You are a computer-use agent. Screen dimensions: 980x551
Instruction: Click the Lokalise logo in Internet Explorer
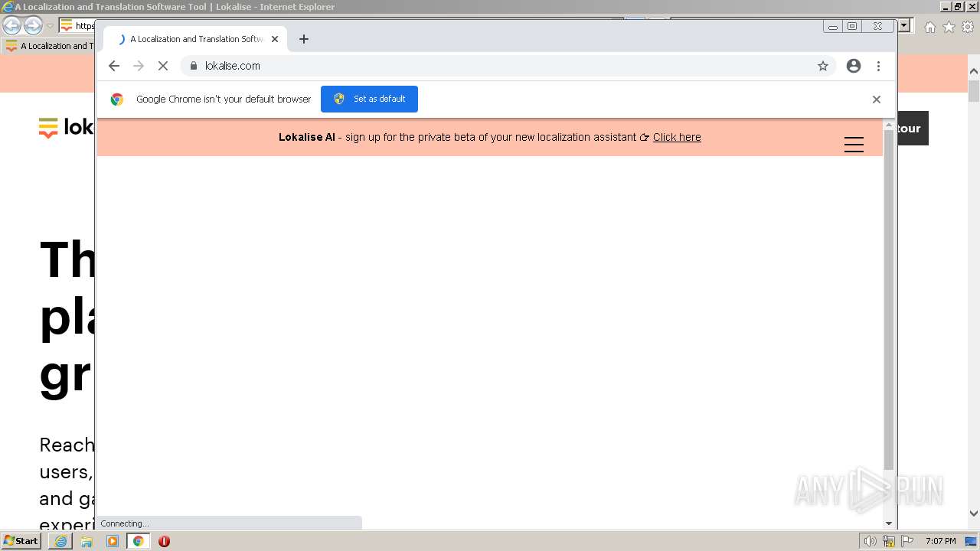point(67,128)
